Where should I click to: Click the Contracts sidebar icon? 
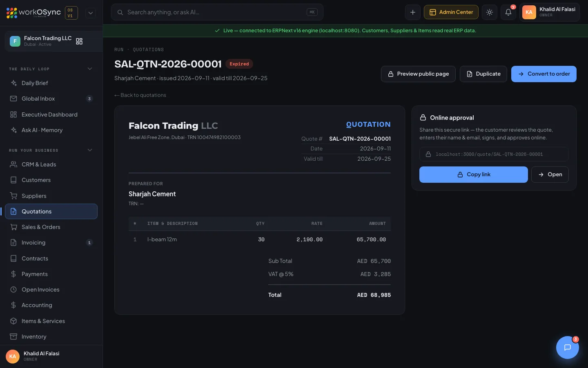coord(13,258)
